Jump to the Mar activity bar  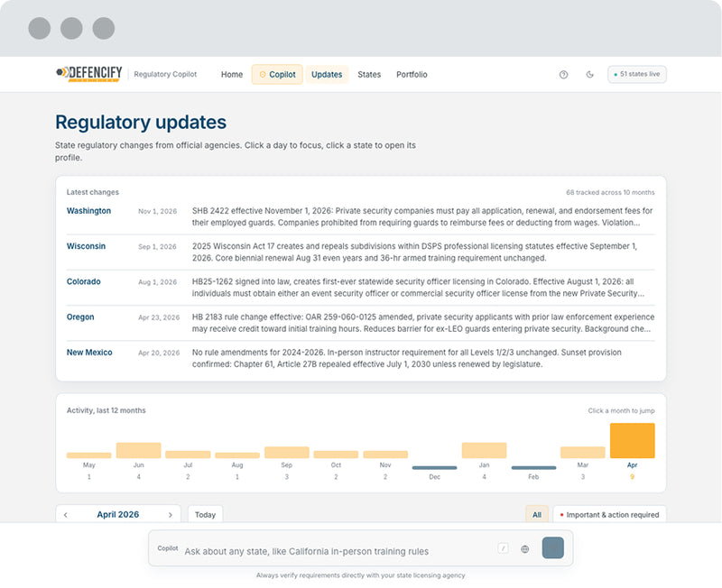[583, 452]
